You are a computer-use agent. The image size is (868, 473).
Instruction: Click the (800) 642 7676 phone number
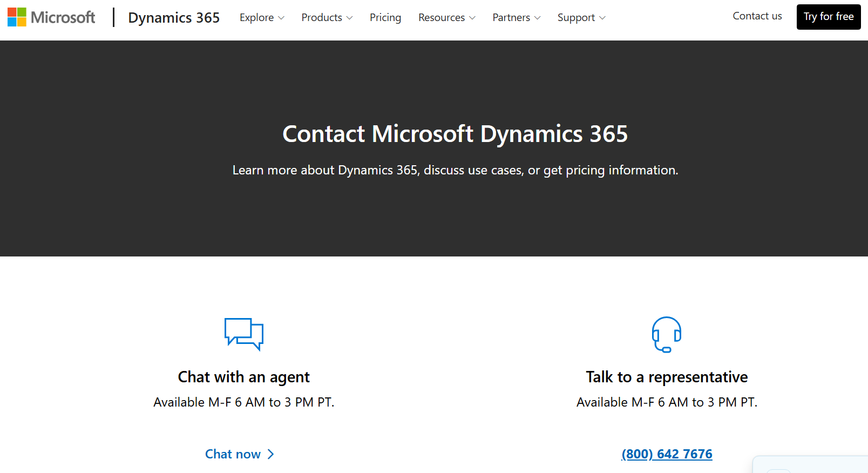coord(667,454)
